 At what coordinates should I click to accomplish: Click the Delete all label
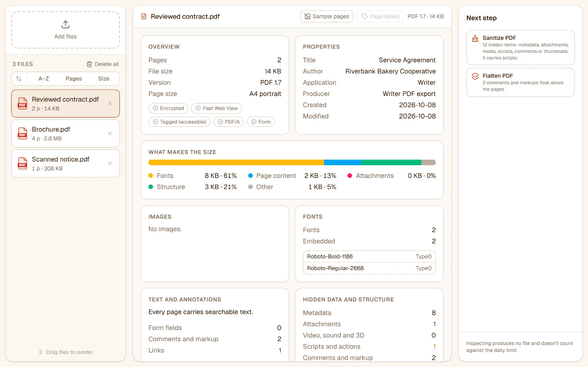click(107, 64)
